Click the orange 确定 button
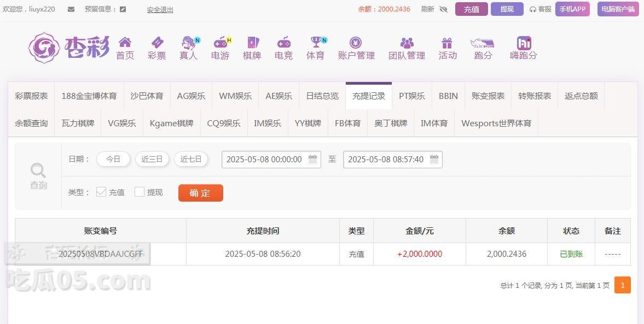Viewport: 644px width, 324px height. [x=200, y=193]
